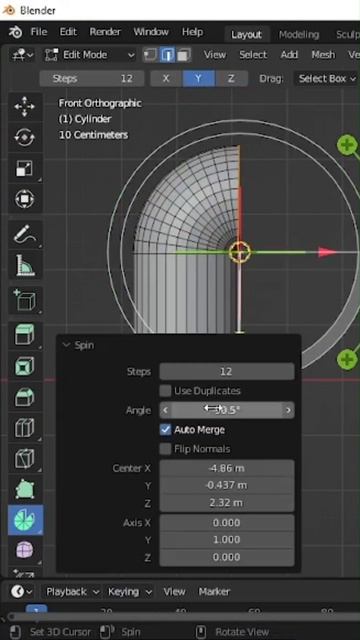Select the Annotate pencil tool
360x640 pixels.
point(25,235)
